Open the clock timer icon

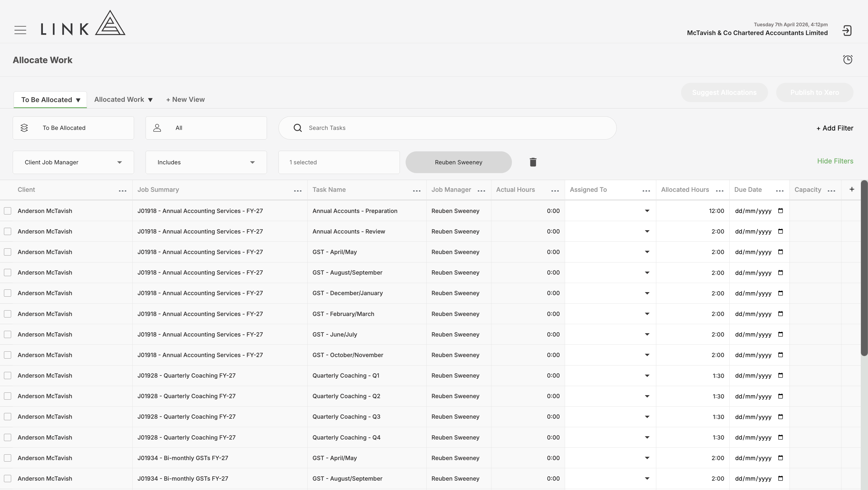pyautogui.click(x=848, y=60)
